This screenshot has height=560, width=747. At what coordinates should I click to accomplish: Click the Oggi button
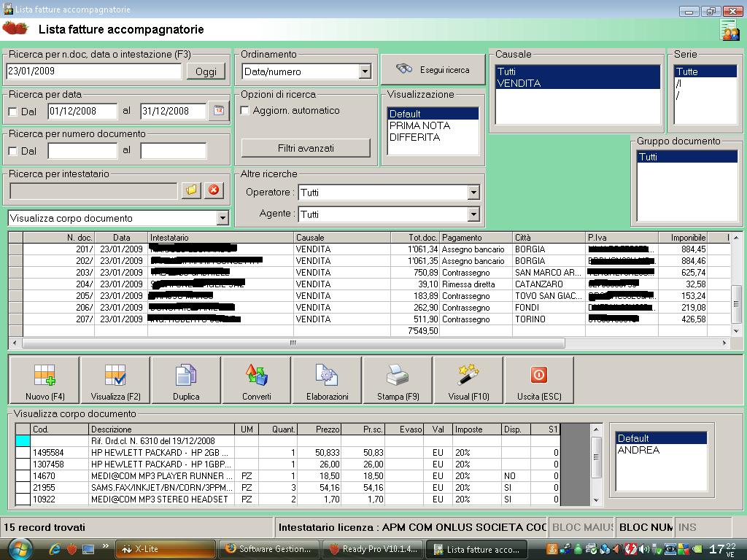tap(206, 71)
